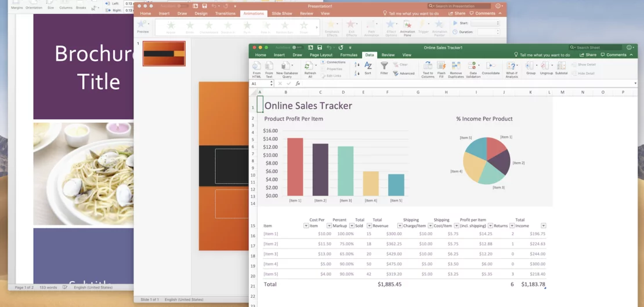The width and height of the screenshot is (644, 307).
Task: Collapse Excel ribbon with chevron
Action: pyautogui.click(x=631, y=55)
